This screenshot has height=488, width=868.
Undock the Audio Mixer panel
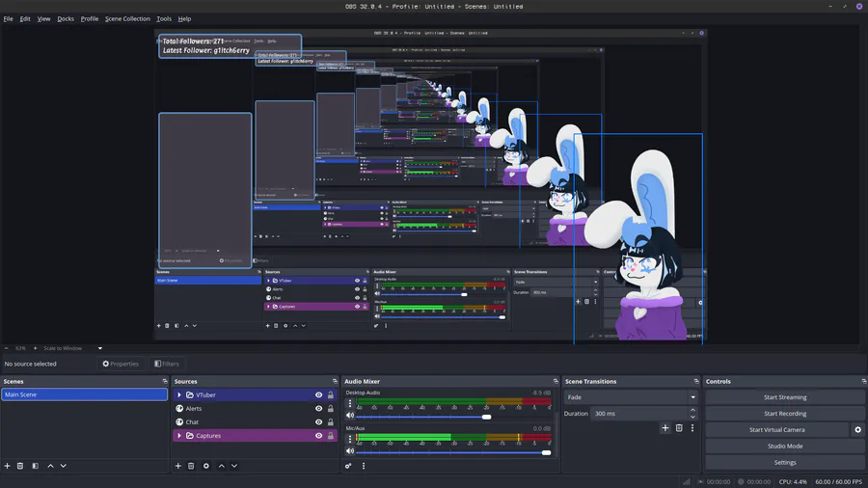pos(556,381)
